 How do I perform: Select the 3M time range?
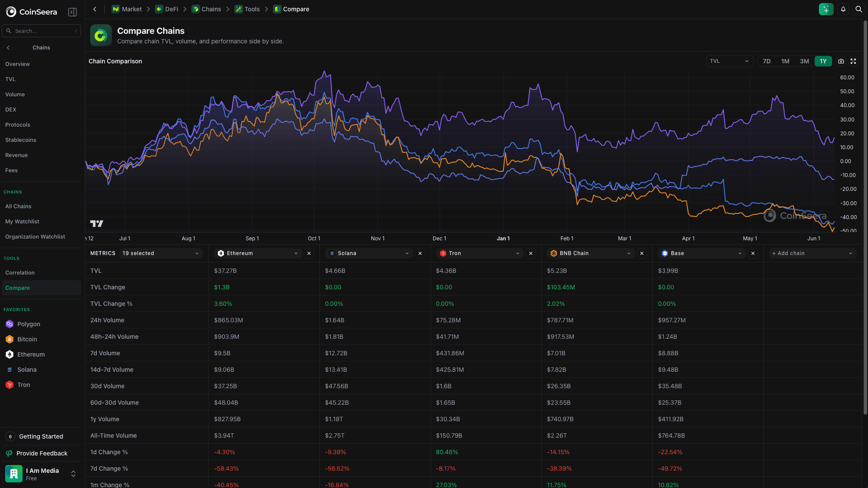804,61
